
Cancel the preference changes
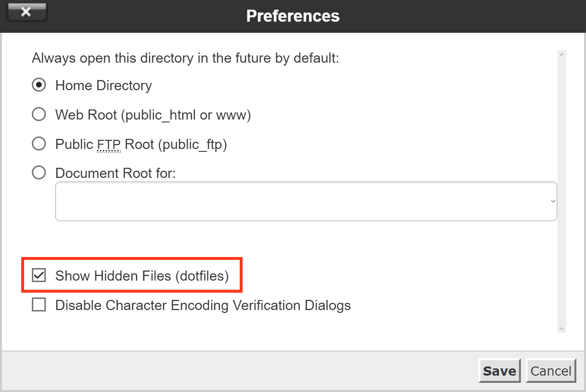(x=551, y=371)
